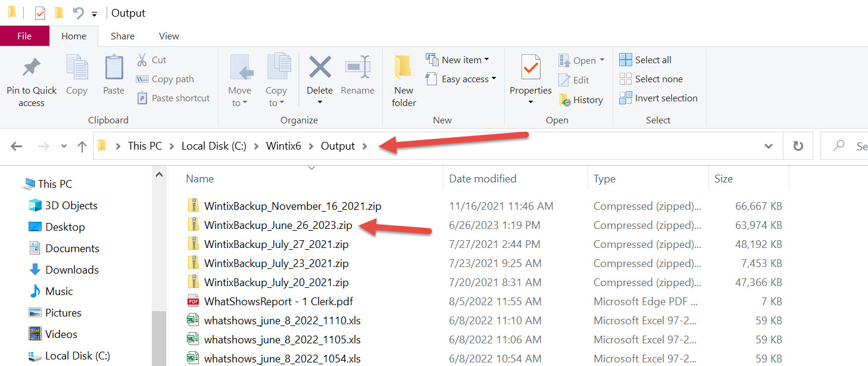
Task: Click Select all in ribbon
Action: (x=645, y=60)
